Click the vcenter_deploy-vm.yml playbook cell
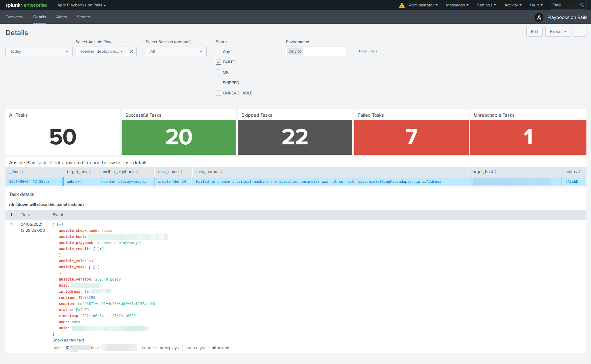 pyautogui.click(x=126, y=182)
